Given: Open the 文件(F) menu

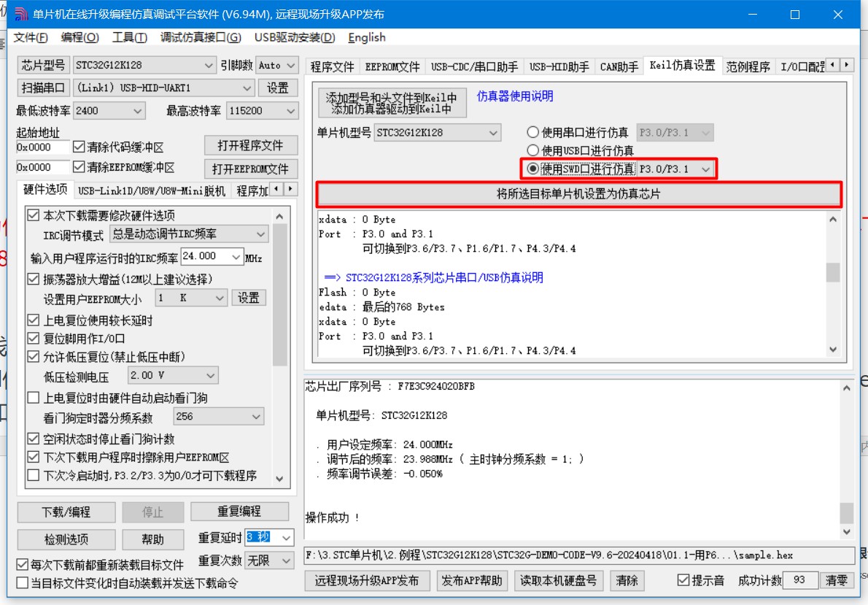Looking at the screenshot, I should point(31,37).
